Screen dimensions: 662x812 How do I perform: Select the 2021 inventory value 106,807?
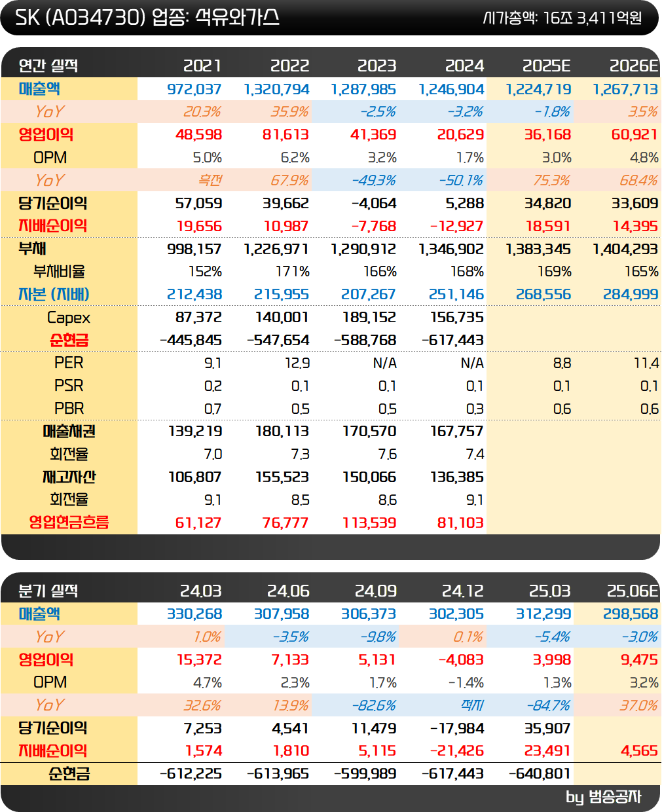(x=194, y=477)
